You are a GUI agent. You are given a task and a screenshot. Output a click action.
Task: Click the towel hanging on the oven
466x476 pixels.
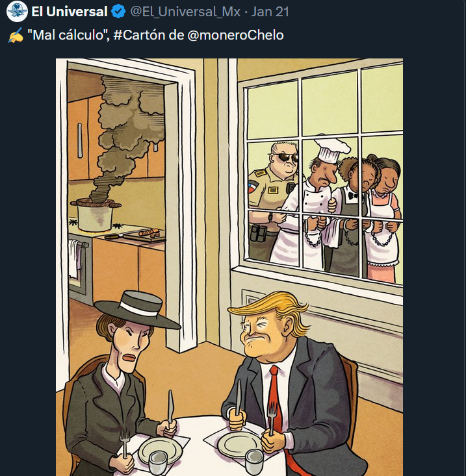click(74, 257)
